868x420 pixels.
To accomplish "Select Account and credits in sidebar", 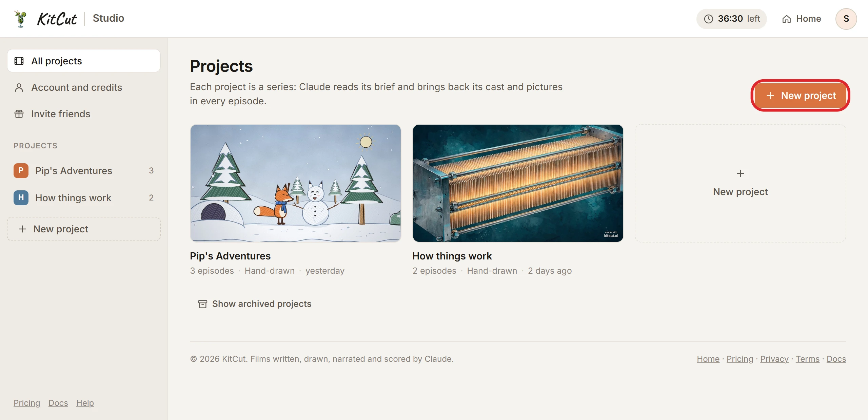I will pos(84,87).
